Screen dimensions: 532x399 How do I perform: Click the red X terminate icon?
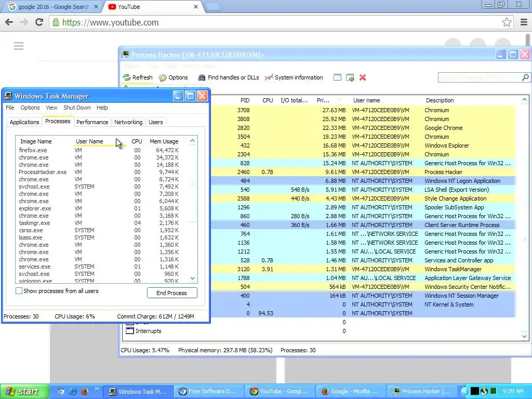coord(363,77)
